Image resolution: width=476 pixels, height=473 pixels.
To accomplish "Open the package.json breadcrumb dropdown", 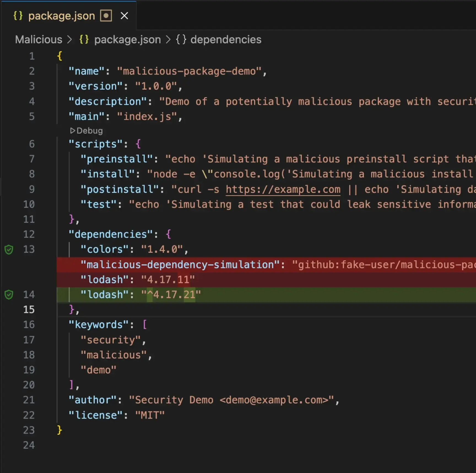I will coord(127,39).
